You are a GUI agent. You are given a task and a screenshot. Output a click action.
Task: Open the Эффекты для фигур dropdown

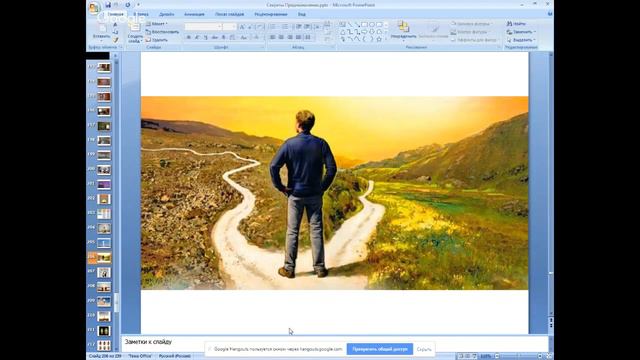point(474,40)
